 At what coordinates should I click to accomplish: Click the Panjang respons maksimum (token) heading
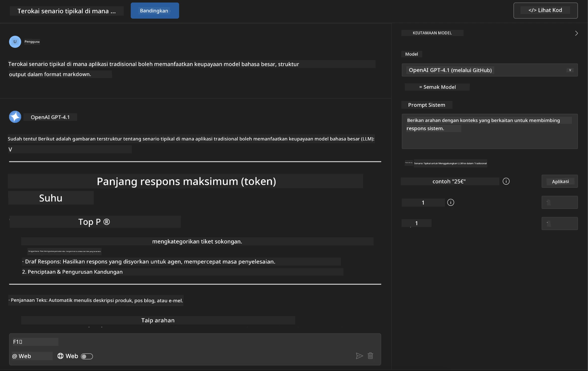(186, 181)
